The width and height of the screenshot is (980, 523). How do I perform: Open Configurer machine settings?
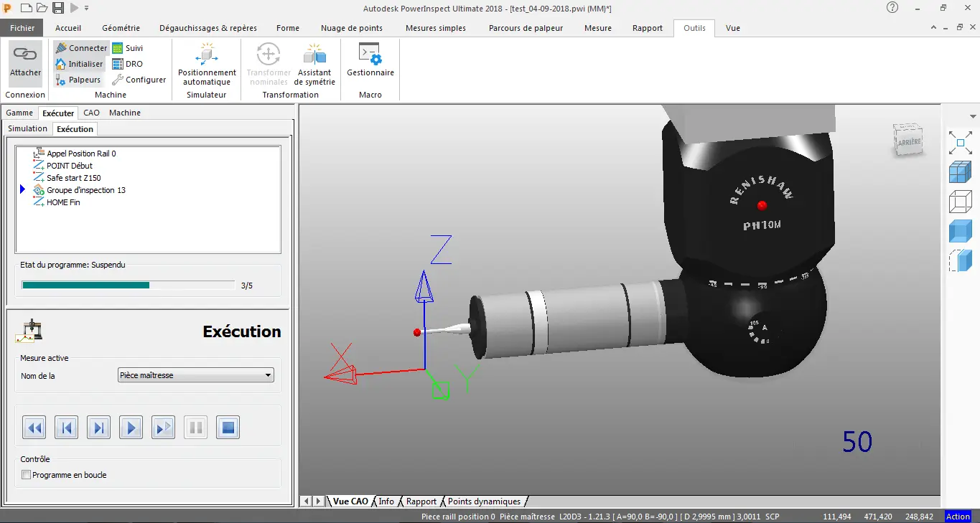click(139, 80)
